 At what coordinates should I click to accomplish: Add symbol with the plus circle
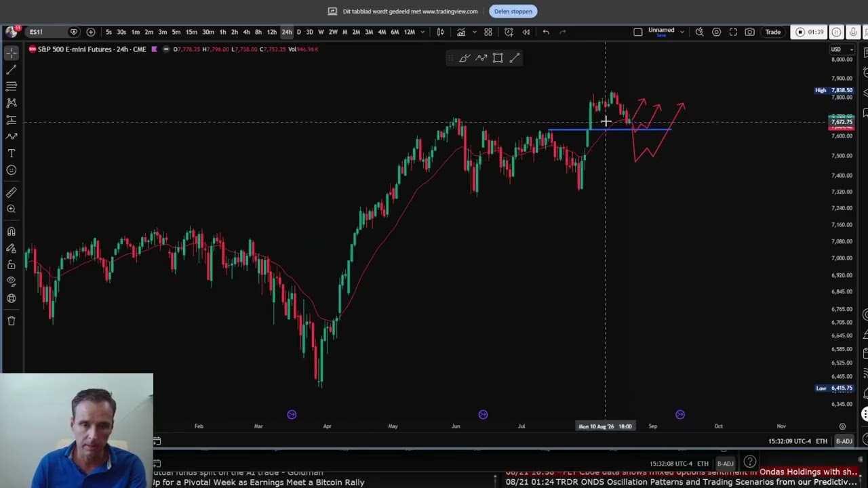pos(91,32)
